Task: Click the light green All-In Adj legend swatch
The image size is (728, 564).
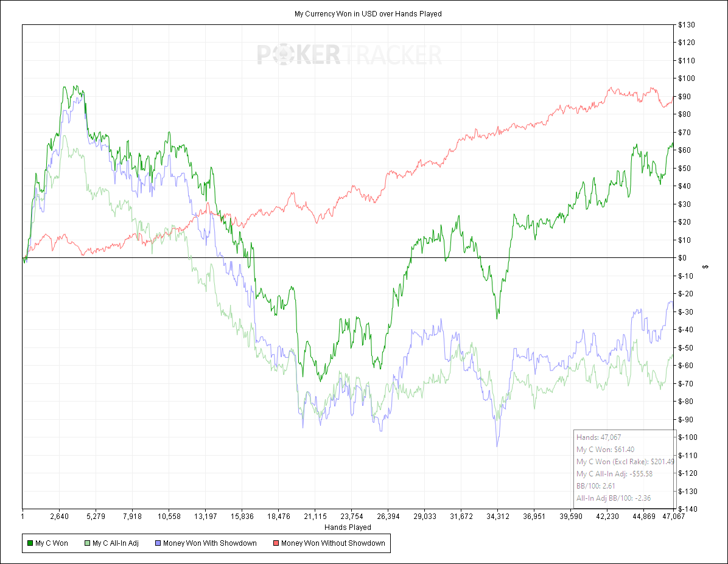Action: pyautogui.click(x=87, y=543)
